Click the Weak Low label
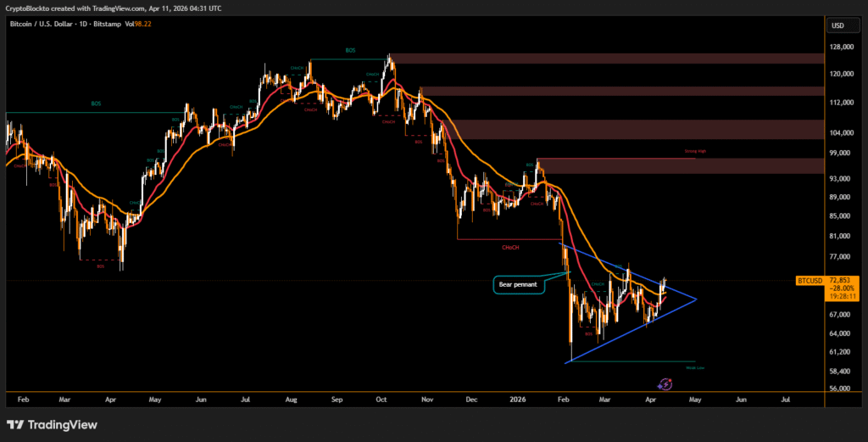The width and height of the screenshot is (868, 442). coord(695,367)
